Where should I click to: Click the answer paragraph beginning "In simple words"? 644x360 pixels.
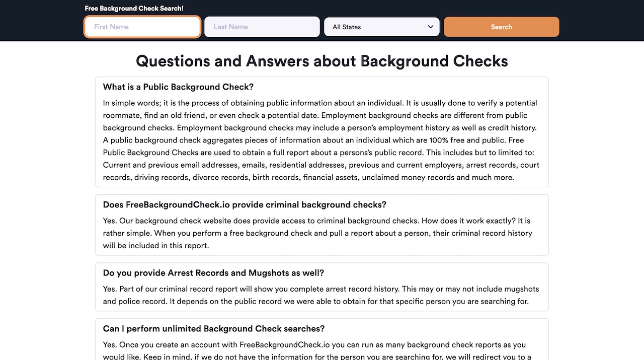coord(321,140)
